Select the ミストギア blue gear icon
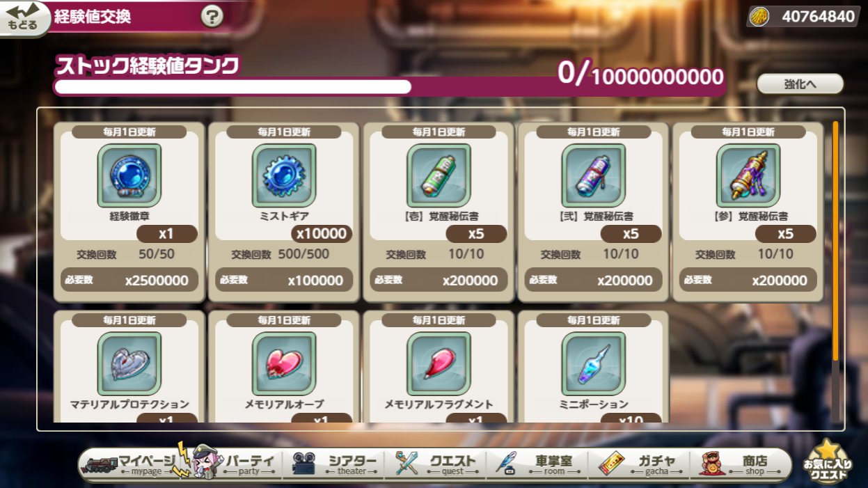The width and height of the screenshot is (868, 488). tap(284, 175)
